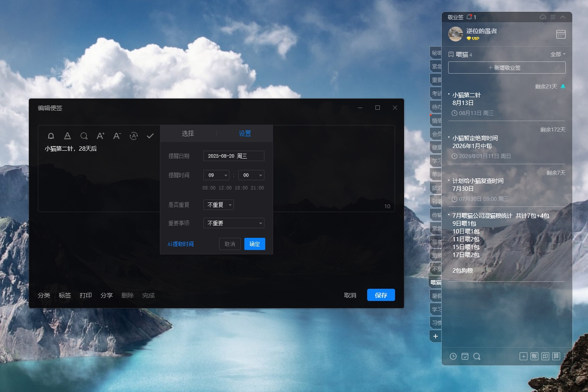Open the hamburger menu in 敬业签 panel
The width and height of the screenshot is (588, 392).
(x=553, y=17)
